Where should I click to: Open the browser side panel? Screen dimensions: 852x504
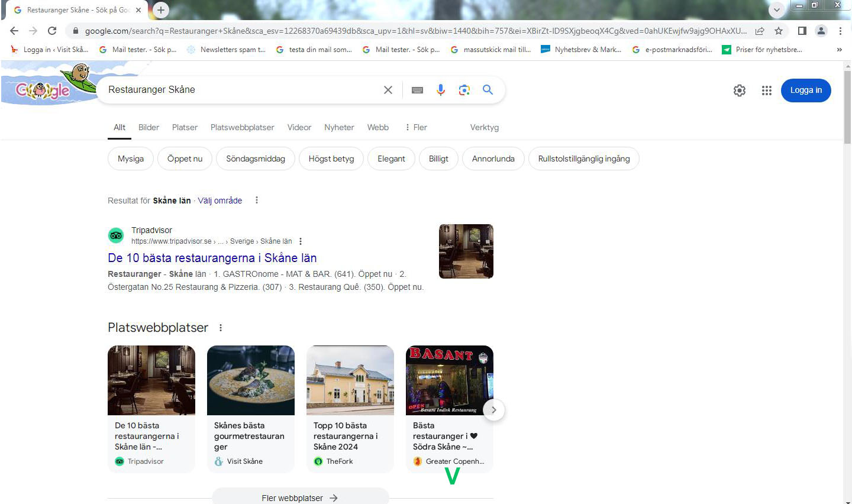click(x=802, y=31)
